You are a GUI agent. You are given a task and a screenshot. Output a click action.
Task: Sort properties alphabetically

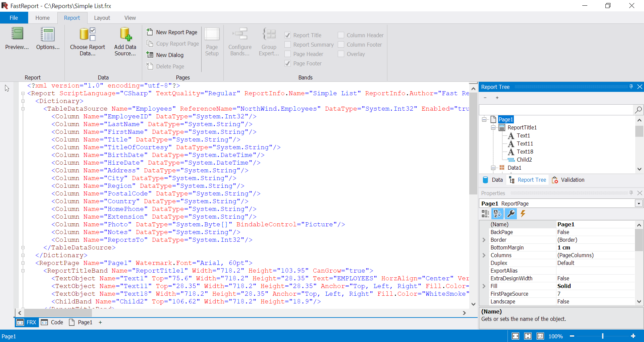(497, 214)
